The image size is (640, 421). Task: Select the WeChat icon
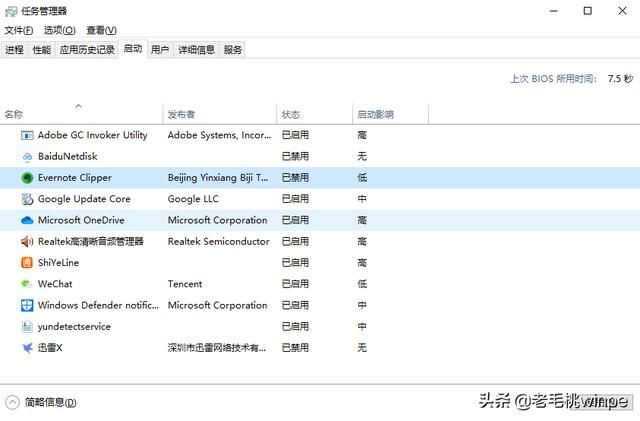pos(27,284)
